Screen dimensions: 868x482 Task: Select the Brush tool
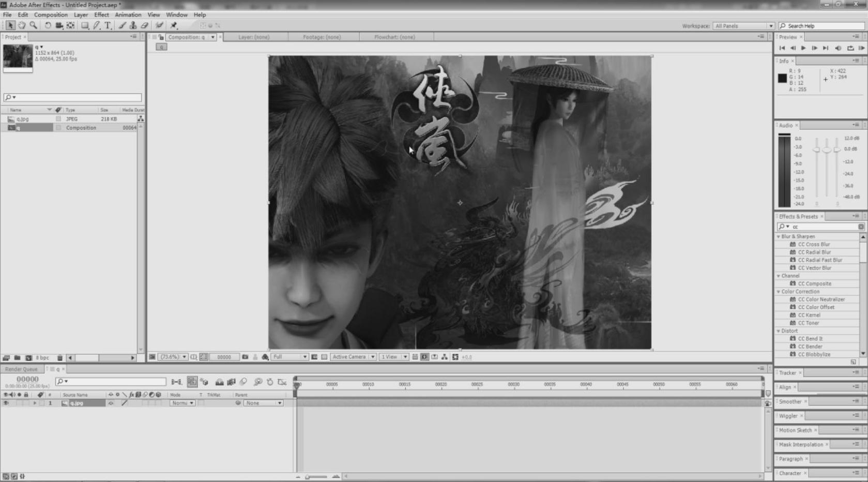[x=122, y=25]
